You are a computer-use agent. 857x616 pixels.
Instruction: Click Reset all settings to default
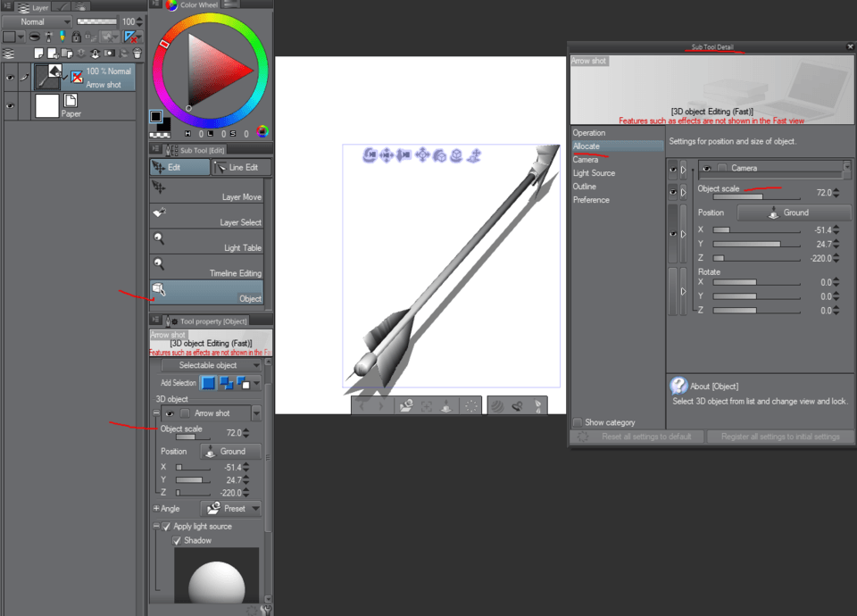coord(637,437)
